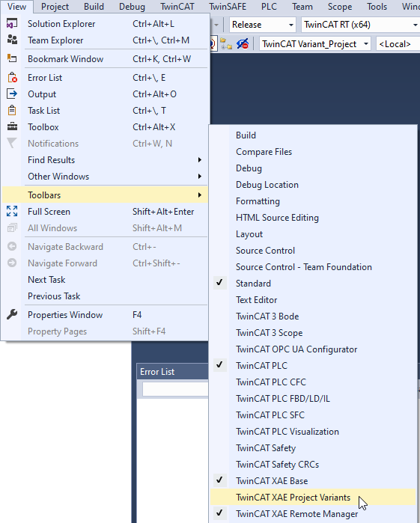Click the Properties Window wrench icon
The width and height of the screenshot is (420, 523).
pyautogui.click(x=12, y=314)
